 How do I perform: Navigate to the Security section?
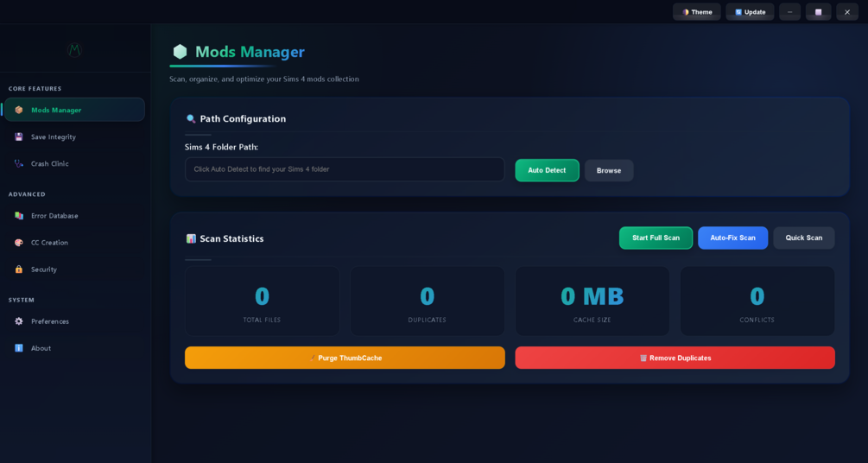click(x=75, y=270)
